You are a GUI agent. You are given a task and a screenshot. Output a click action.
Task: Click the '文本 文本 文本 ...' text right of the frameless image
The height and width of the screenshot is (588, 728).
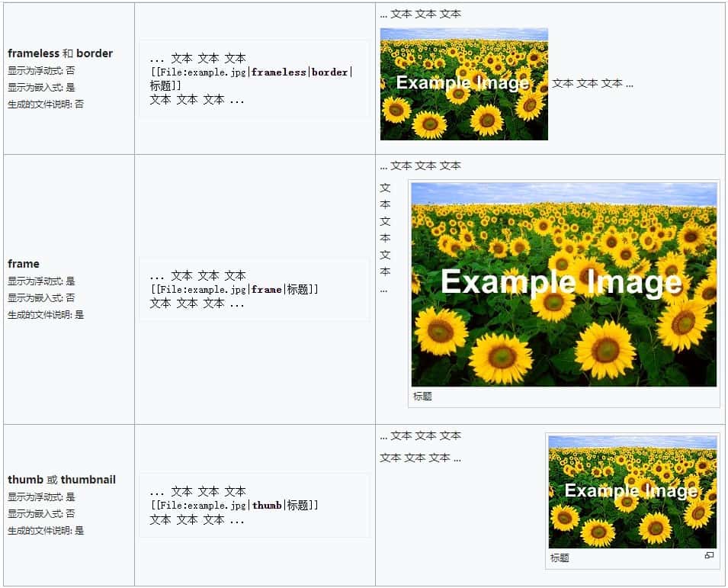[592, 84]
